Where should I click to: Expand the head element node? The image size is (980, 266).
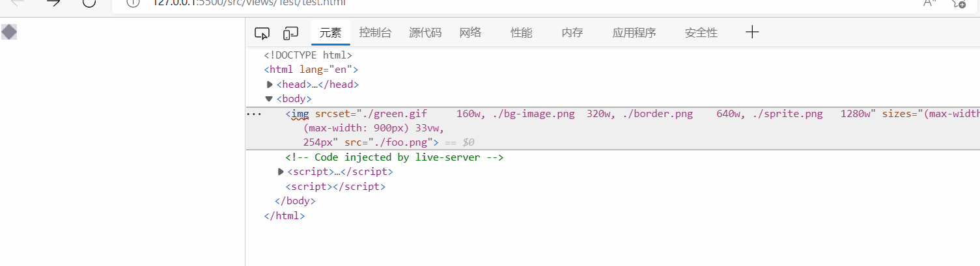270,85
